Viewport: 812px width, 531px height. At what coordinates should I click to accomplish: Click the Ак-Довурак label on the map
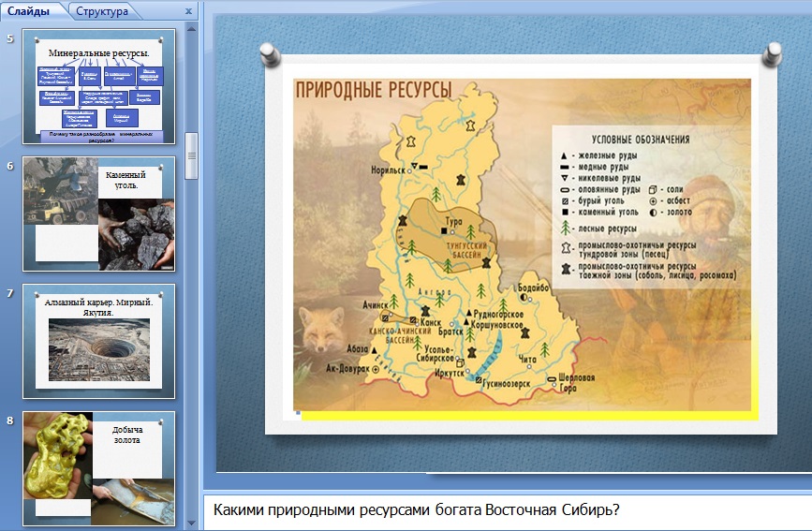point(347,368)
